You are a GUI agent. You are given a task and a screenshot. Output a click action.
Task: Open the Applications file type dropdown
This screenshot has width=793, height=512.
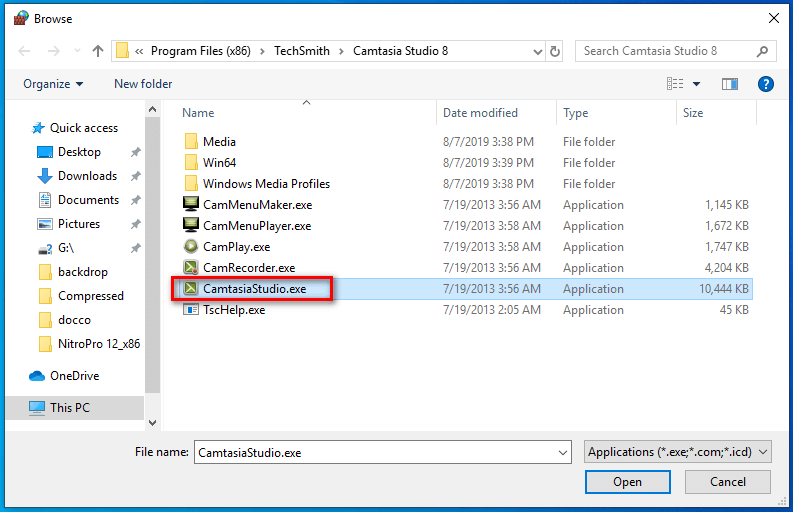(x=678, y=452)
